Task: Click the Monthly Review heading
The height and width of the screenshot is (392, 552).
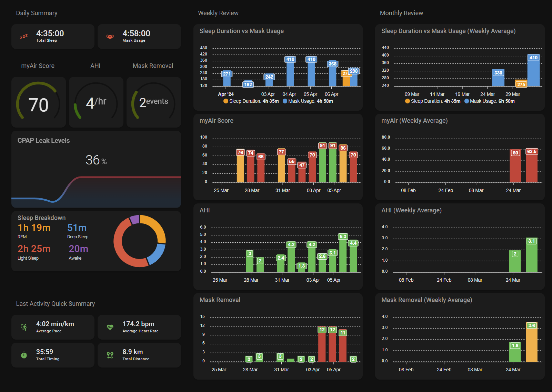Action: coord(401,13)
